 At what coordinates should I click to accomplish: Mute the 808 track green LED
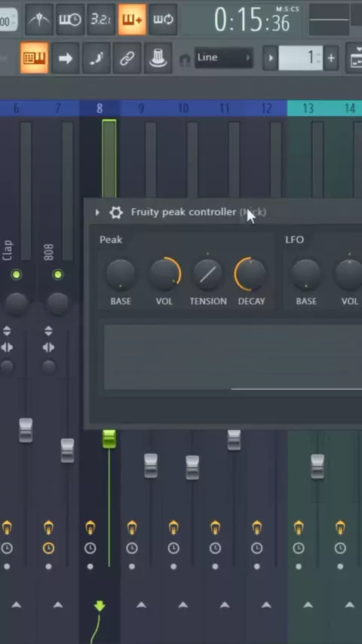click(58, 274)
